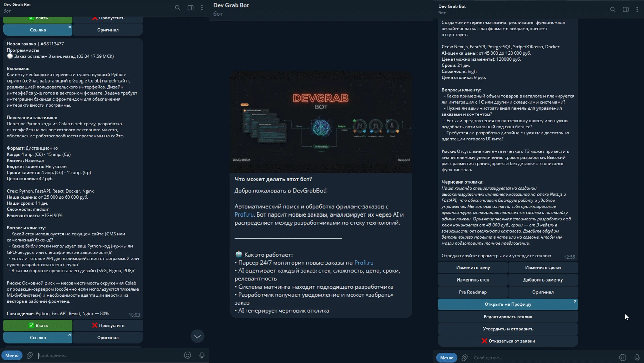Toggle the split-view icon in the chat header

[x=190, y=8]
